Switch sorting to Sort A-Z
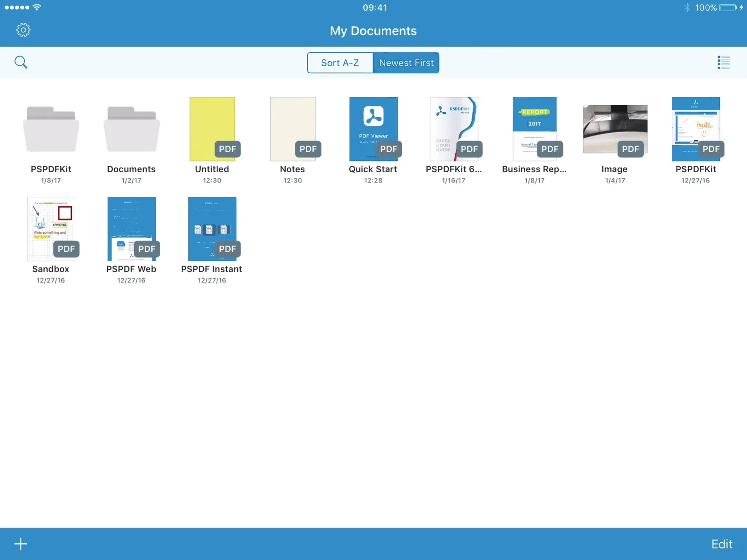 [x=340, y=62]
